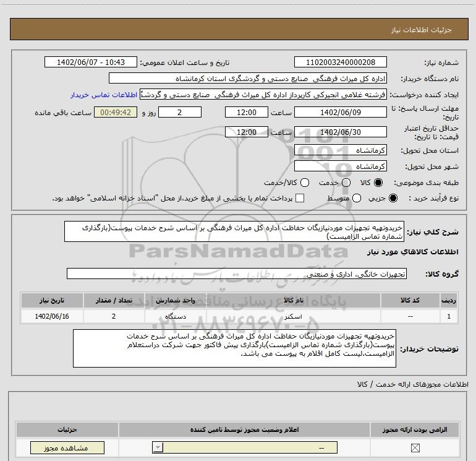Open the اعلام وضعیت مجوز dropdown
Image resolution: width=476 pixels, height=461 pixels.
tap(245, 447)
